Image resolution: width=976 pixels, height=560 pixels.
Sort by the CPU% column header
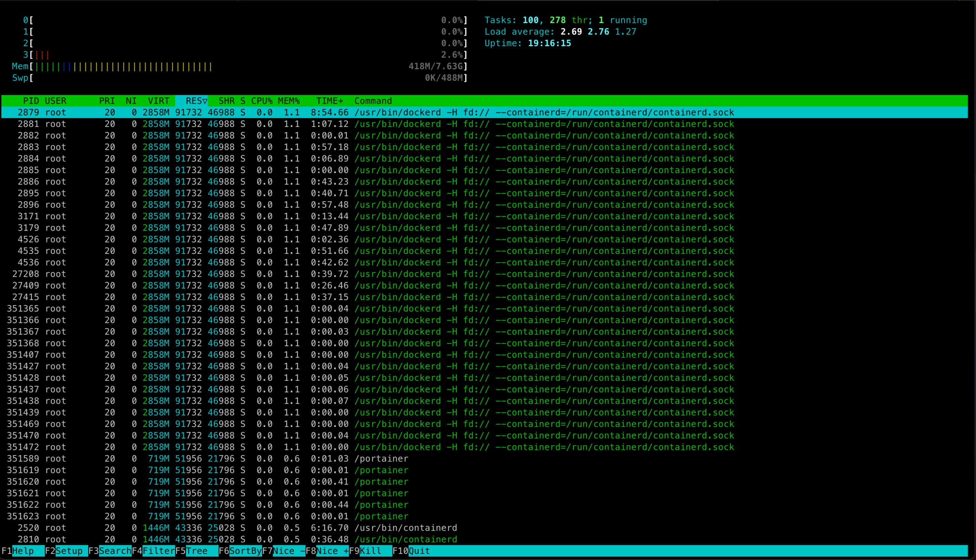coord(262,101)
